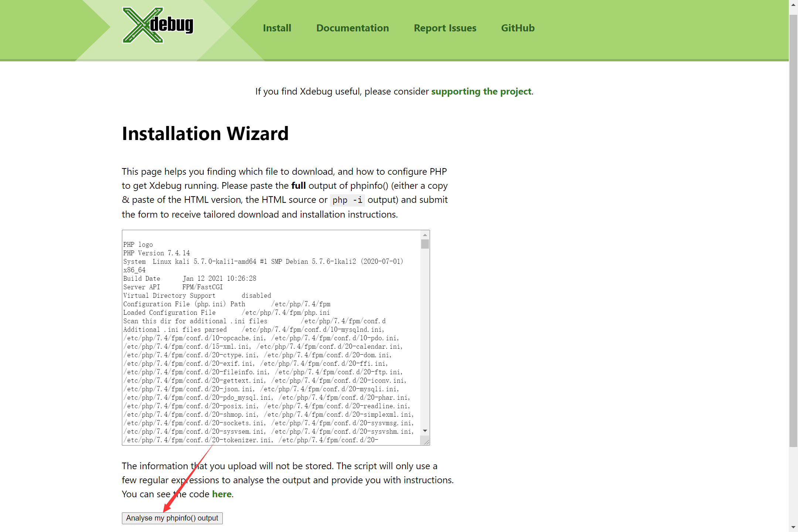Click the textarea's scroll-down arrow
798x532 pixels.
[x=425, y=431]
